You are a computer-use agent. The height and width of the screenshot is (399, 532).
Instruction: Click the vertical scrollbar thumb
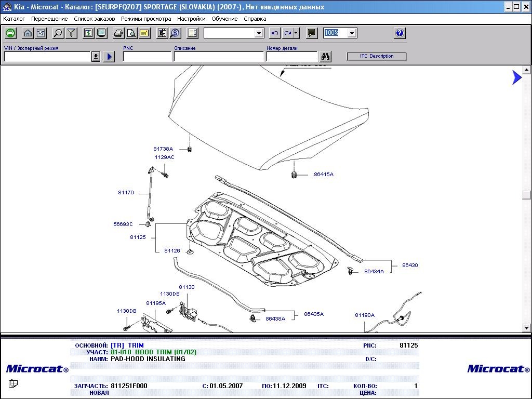[x=526, y=195]
